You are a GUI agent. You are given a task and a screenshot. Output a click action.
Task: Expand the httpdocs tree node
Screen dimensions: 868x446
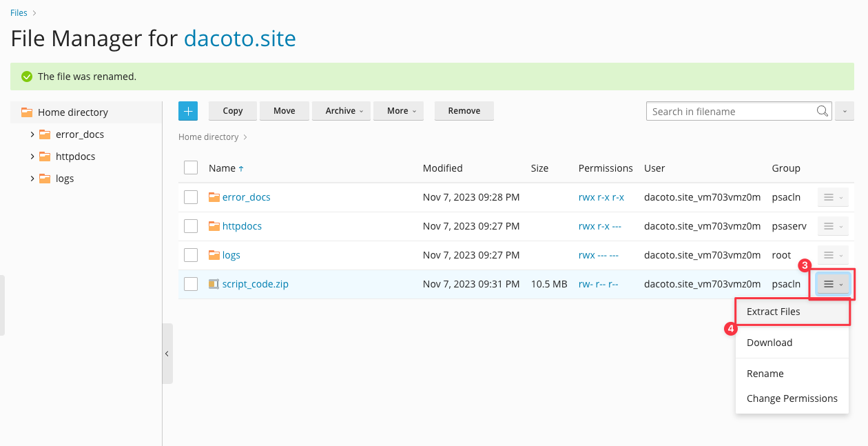pos(32,156)
